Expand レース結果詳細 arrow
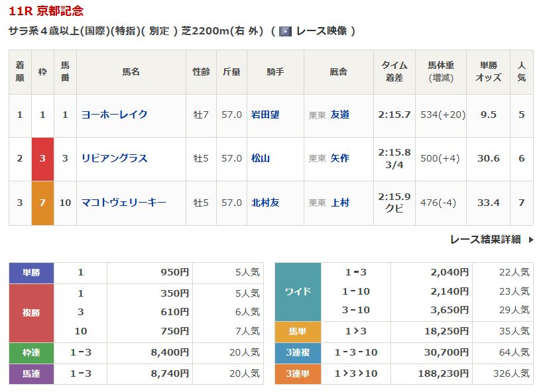The height and width of the screenshot is (392, 543). tap(530, 240)
